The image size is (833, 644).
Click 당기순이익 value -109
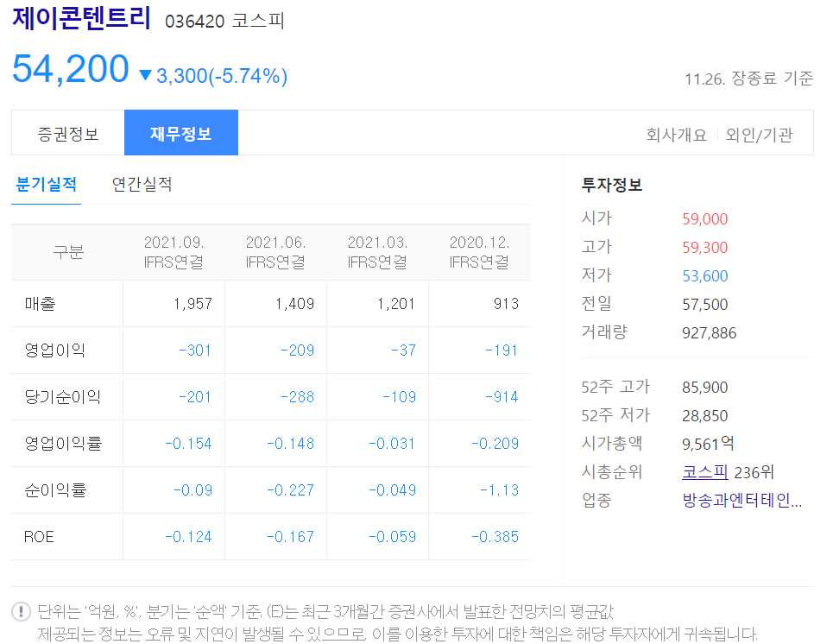click(x=399, y=397)
